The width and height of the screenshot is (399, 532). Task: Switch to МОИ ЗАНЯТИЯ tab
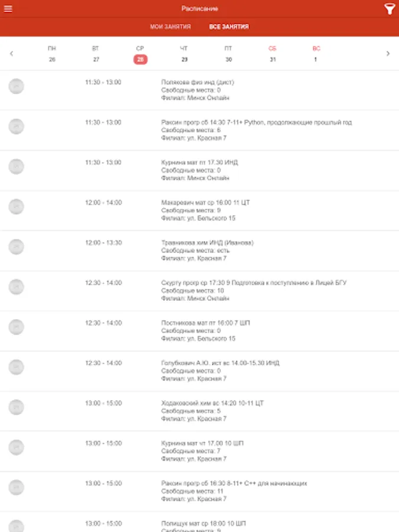(x=170, y=27)
